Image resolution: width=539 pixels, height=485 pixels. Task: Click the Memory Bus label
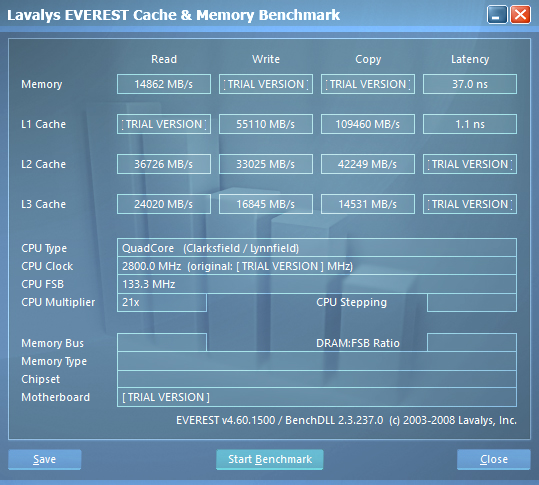click(x=52, y=343)
